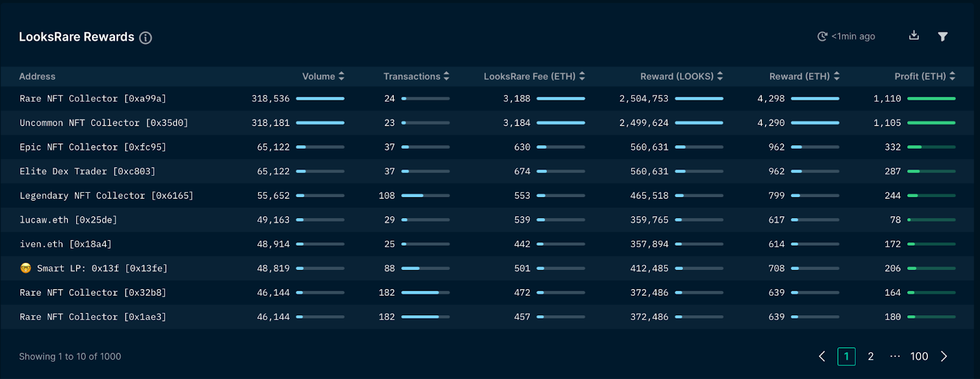Click profit value 1,105
This screenshot has width=980, height=379.
(888, 123)
